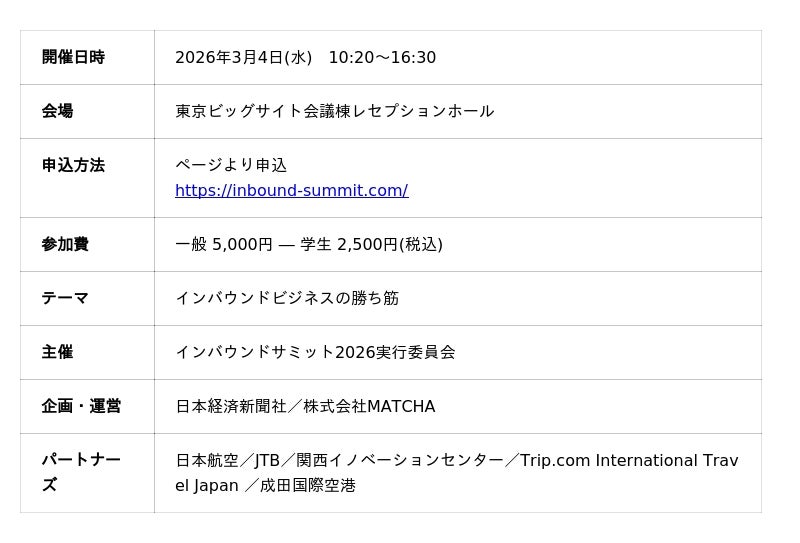Click the 企画・運営 row label
800x543 pixels.
click(x=81, y=406)
